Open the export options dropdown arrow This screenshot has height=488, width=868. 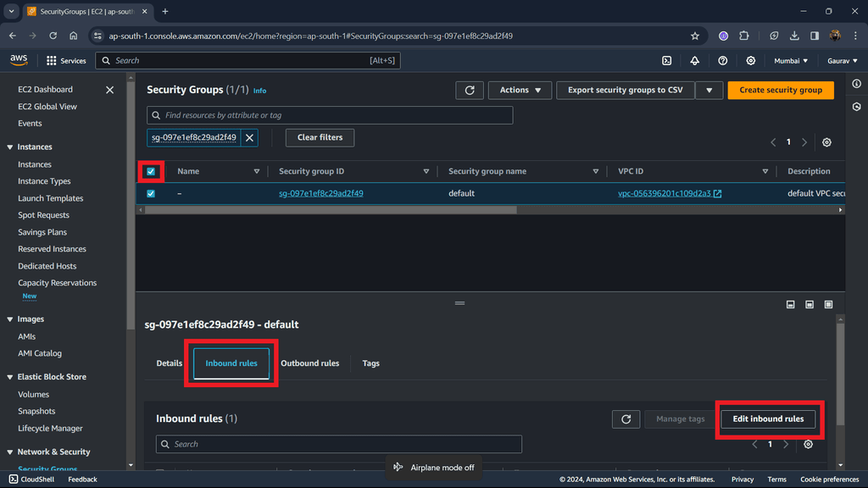pos(709,90)
